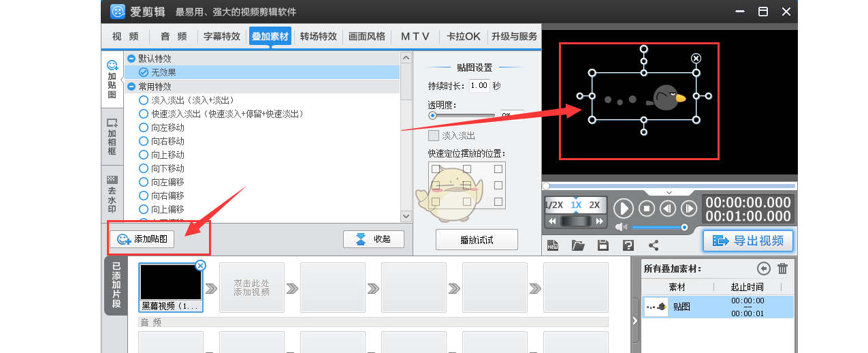868x353 pixels.
Task: Mute audio with the speaker icon
Action: [x=620, y=227]
